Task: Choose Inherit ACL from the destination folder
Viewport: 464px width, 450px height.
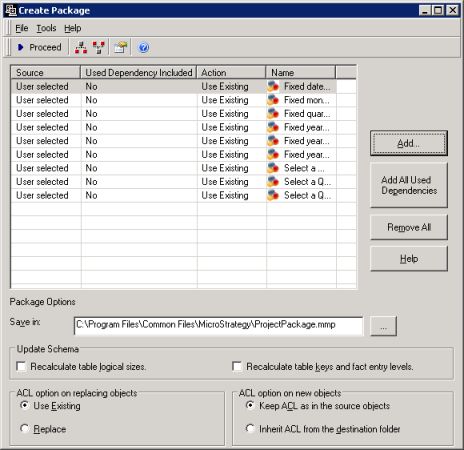Action: (250, 428)
